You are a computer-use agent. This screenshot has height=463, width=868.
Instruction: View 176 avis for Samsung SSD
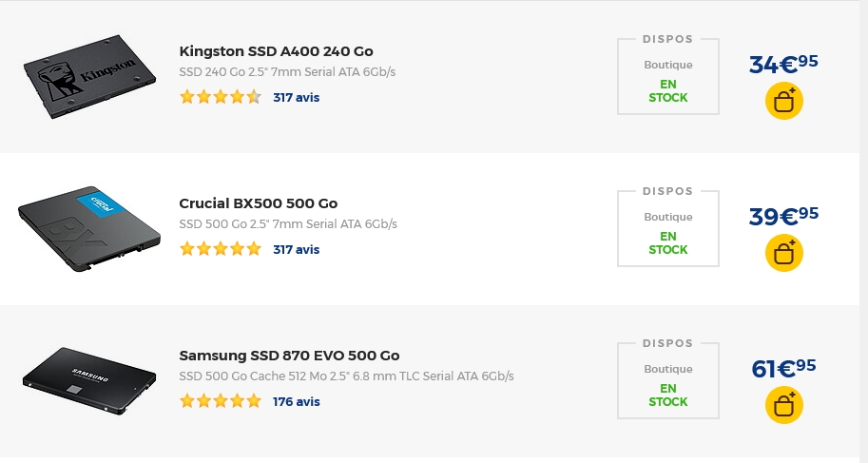coord(296,401)
